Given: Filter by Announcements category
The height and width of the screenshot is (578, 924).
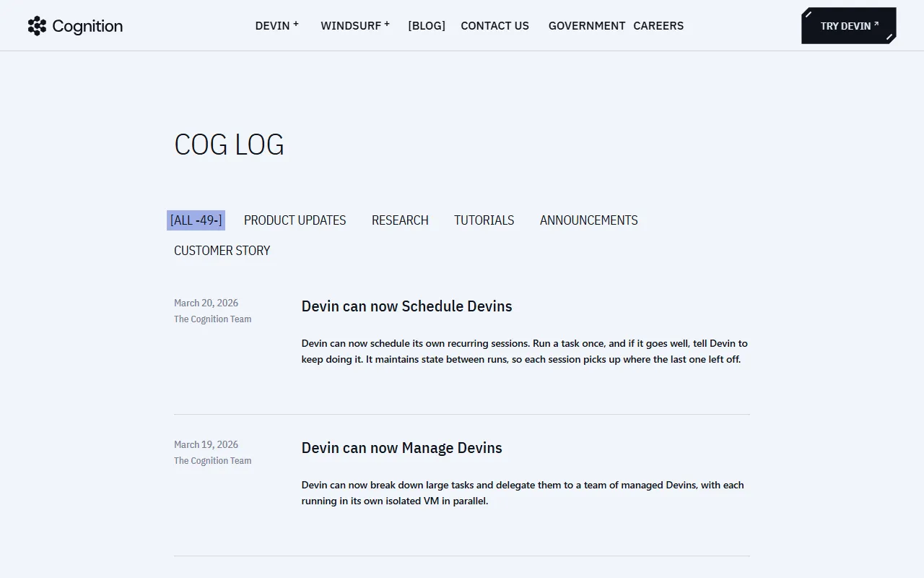Looking at the screenshot, I should pyautogui.click(x=588, y=220).
